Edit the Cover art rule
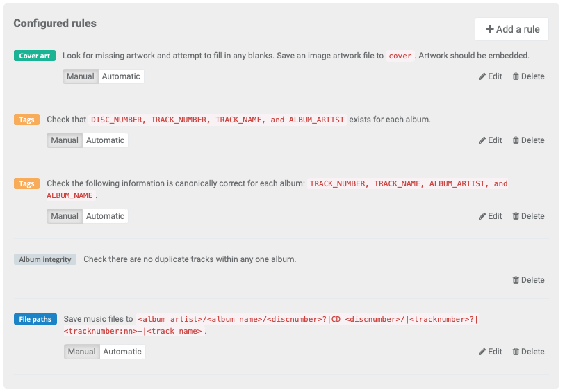Screen dimensions: 565x392 tap(490, 76)
